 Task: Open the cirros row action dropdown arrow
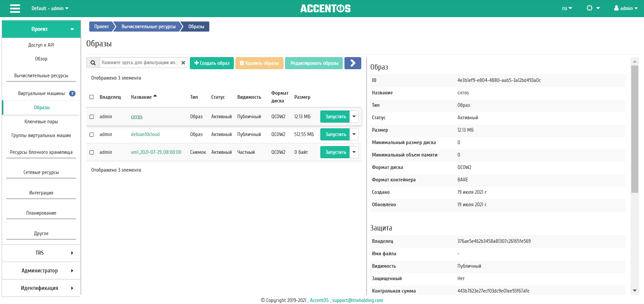354,117
